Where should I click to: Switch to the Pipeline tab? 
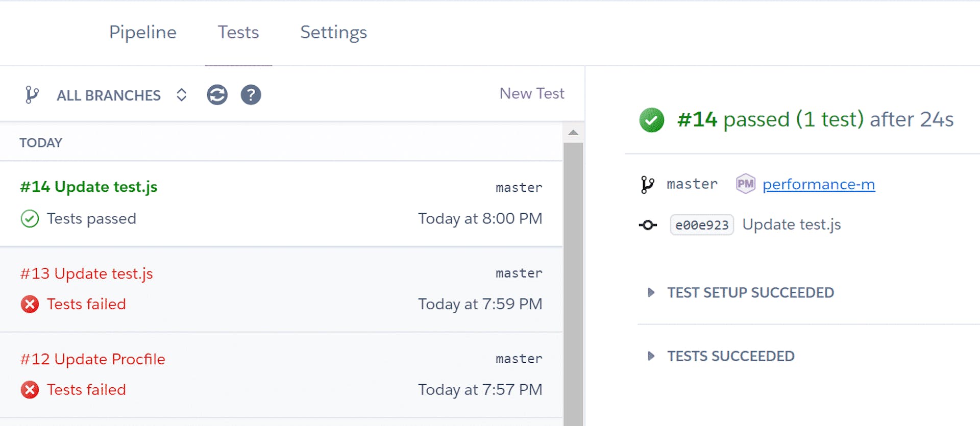point(143,32)
